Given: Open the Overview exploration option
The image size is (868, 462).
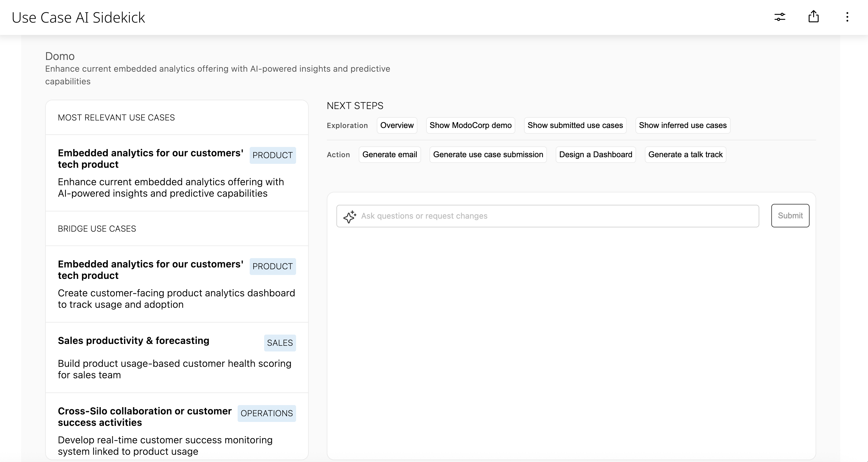Looking at the screenshot, I should pyautogui.click(x=397, y=125).
